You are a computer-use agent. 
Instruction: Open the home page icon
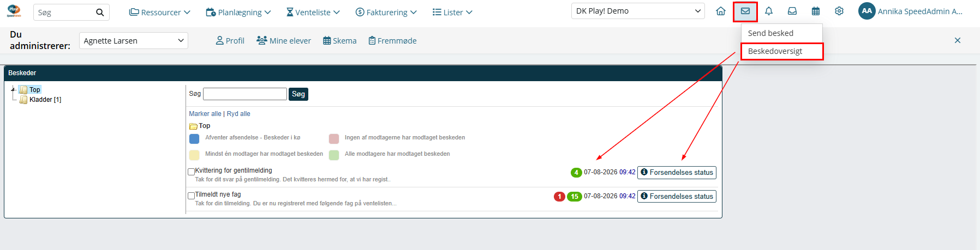tap(721, 11)
